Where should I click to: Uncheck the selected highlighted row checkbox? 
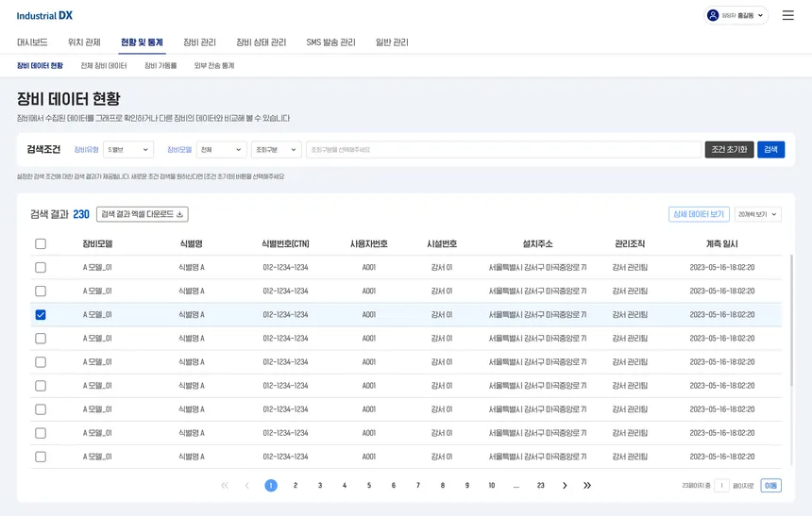[x=41, y=315]
